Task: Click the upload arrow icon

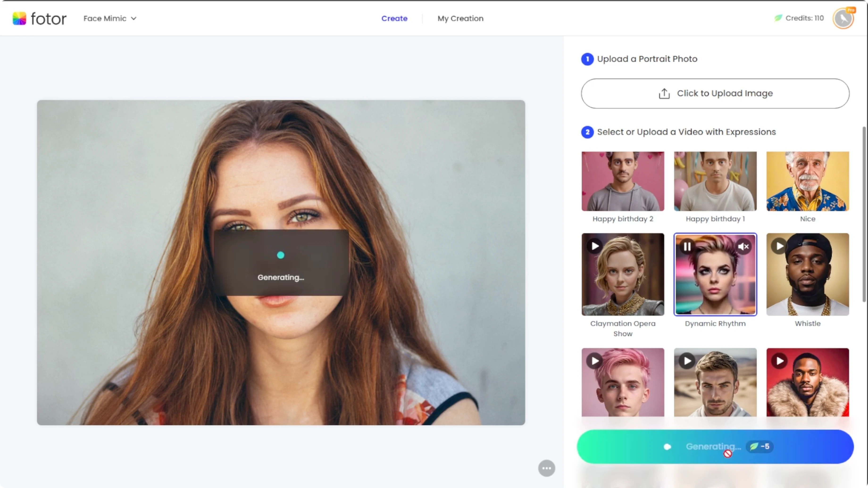Action: (664, 93)
